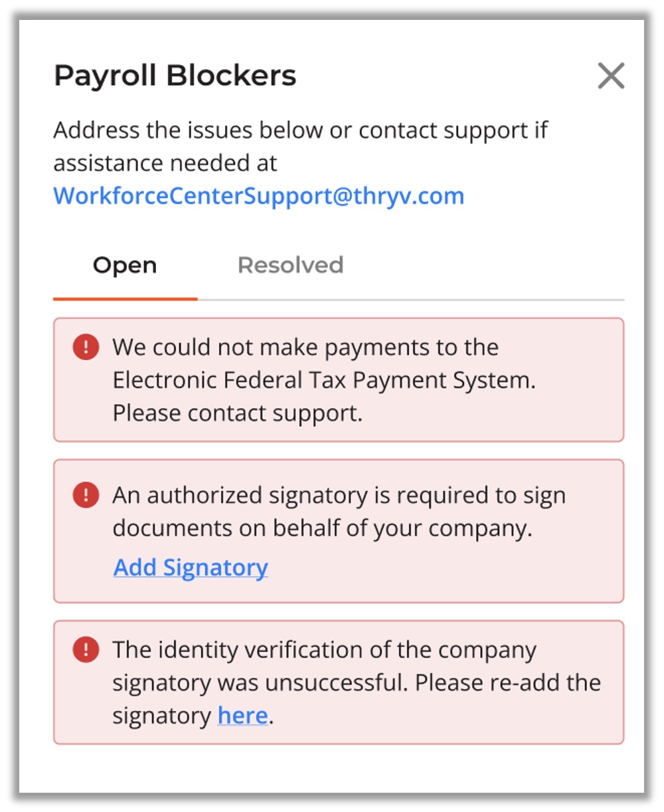Click the 'We could not make payments' message line
This screenshot has height=812, width=664.
pos(305,347)
